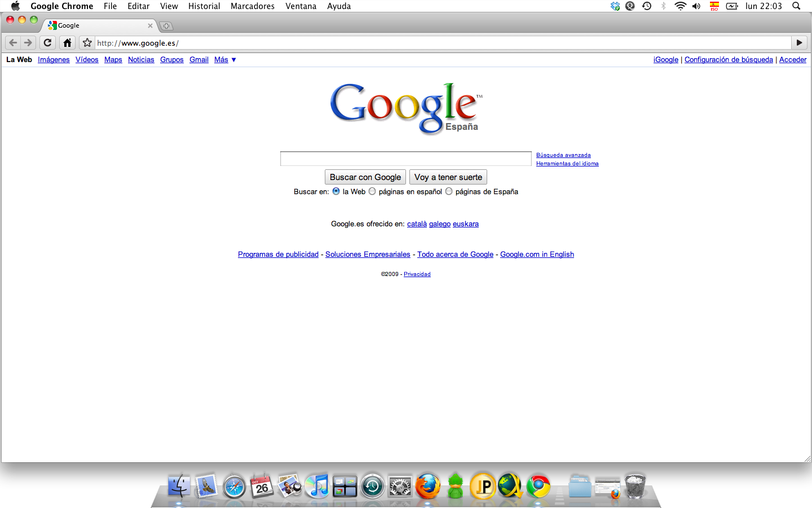Click the volume icon in menu bar
Image resolution: width=812 pixels, height=508 pixels.
[697, 6]
